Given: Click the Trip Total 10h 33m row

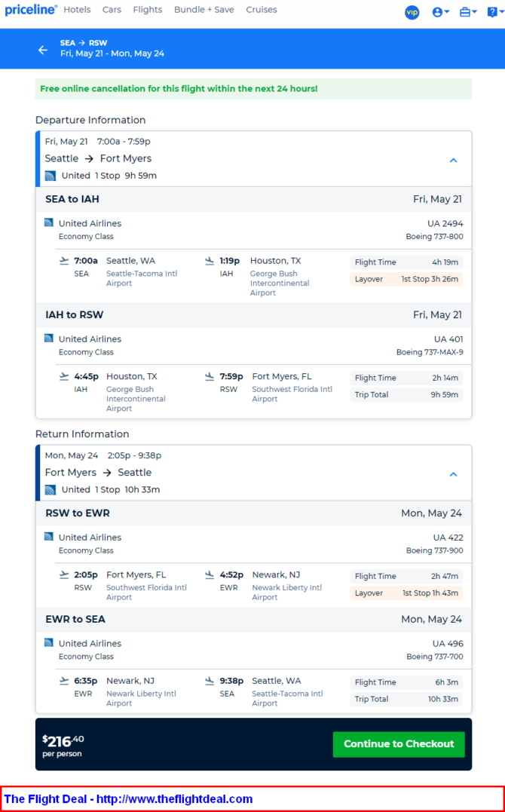Looking at the screenshot, I should click(406, 699).
